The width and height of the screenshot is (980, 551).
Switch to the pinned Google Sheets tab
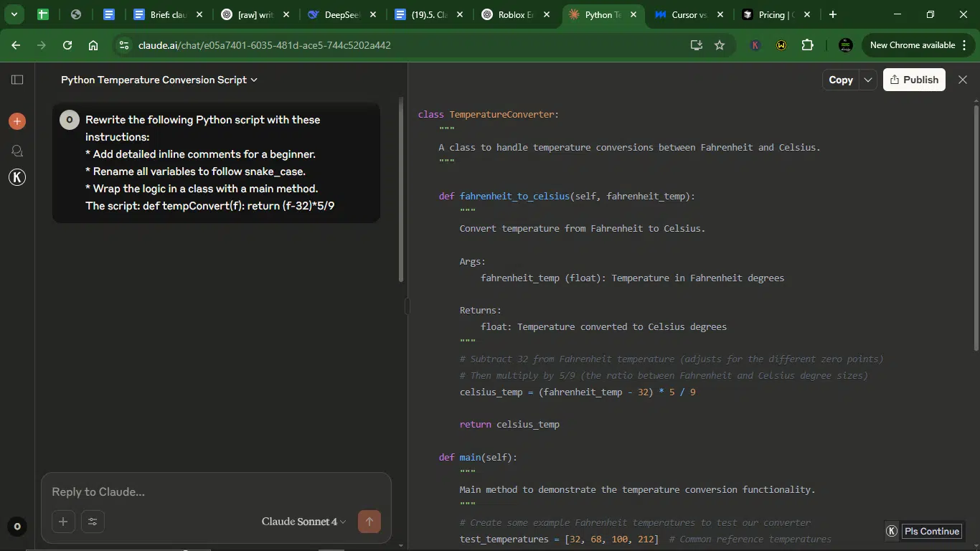tap(42, 14)
